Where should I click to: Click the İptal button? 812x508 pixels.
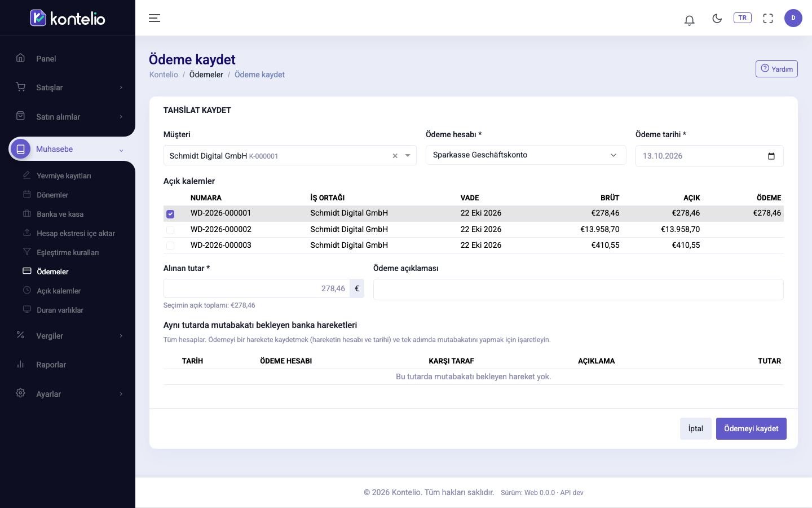[695, 428]
